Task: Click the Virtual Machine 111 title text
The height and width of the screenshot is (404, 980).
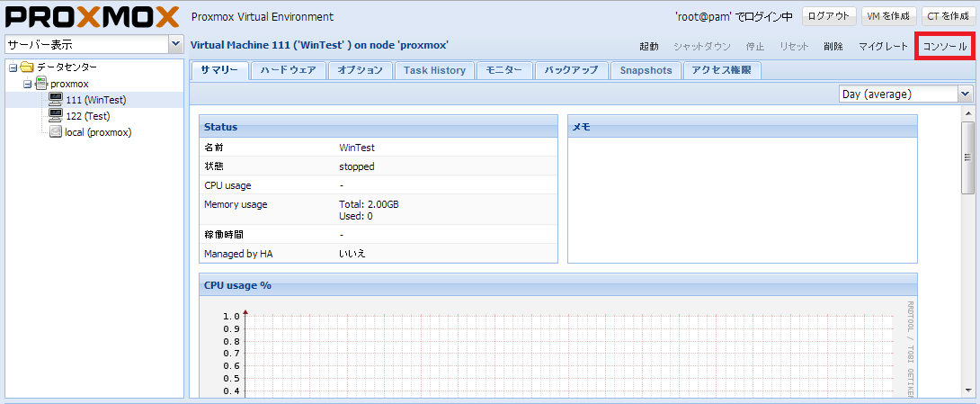Action: point(319,45)
